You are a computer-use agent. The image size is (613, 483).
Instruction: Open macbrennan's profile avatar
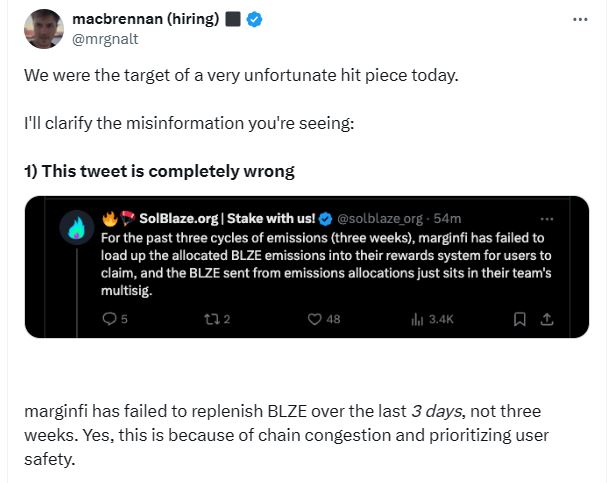(44, 29)
